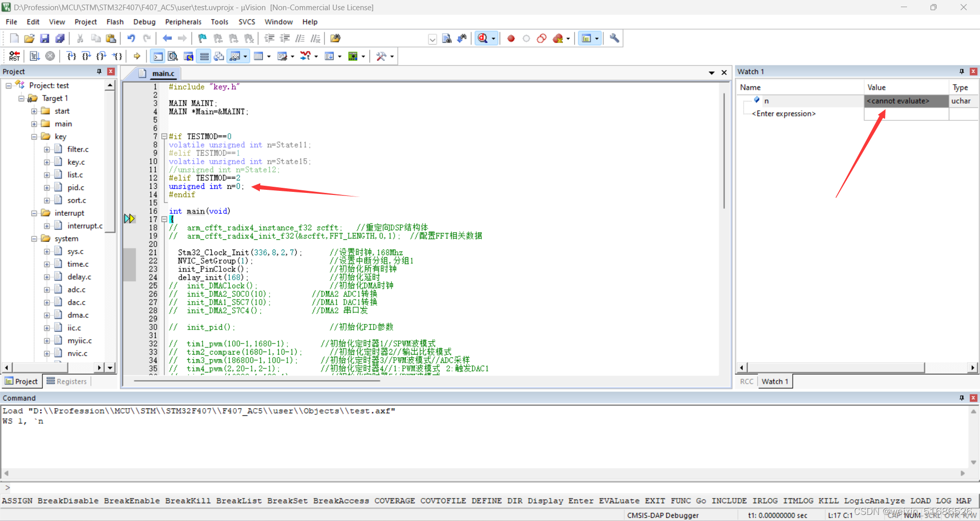Screen dimensions: 980x521
Task: Switch to the Registers tab
Action: click(x=66, y=381)
